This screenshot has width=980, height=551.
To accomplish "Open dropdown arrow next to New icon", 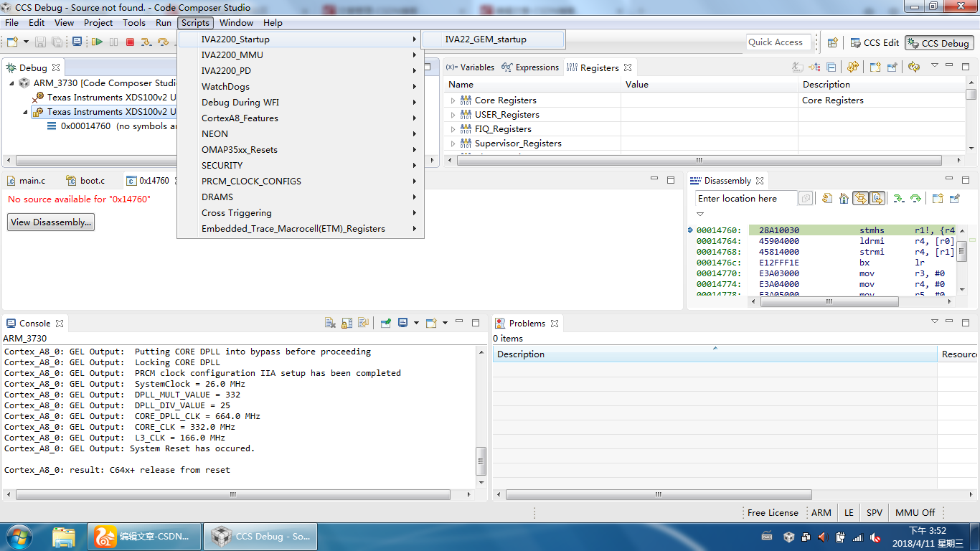I will (25, 42).
